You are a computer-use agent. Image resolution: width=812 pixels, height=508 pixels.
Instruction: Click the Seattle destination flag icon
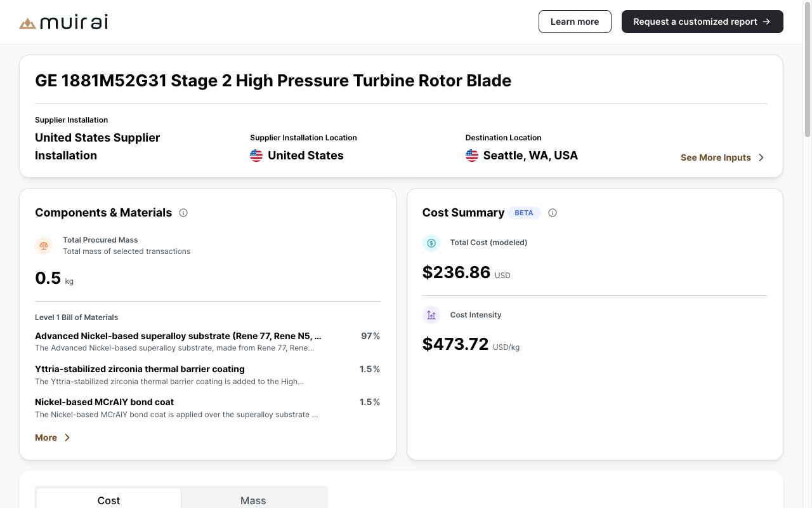(x=472, y=156)
